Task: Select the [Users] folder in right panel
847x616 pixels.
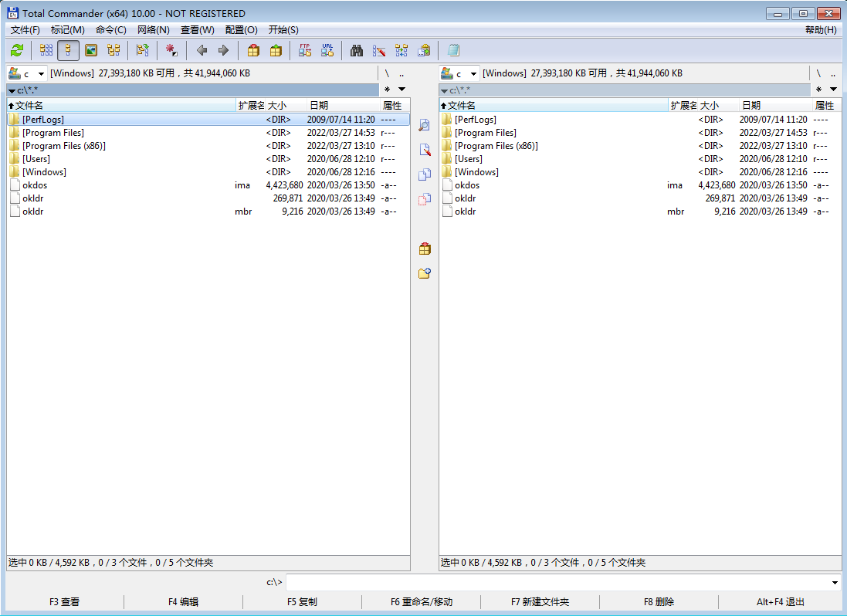Action: coord(469,159)
